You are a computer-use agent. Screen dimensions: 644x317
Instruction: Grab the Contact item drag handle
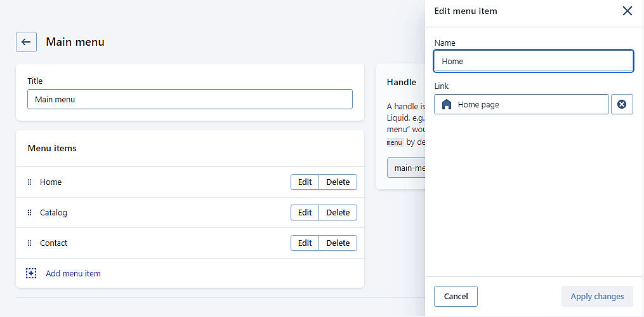(29, 243)
